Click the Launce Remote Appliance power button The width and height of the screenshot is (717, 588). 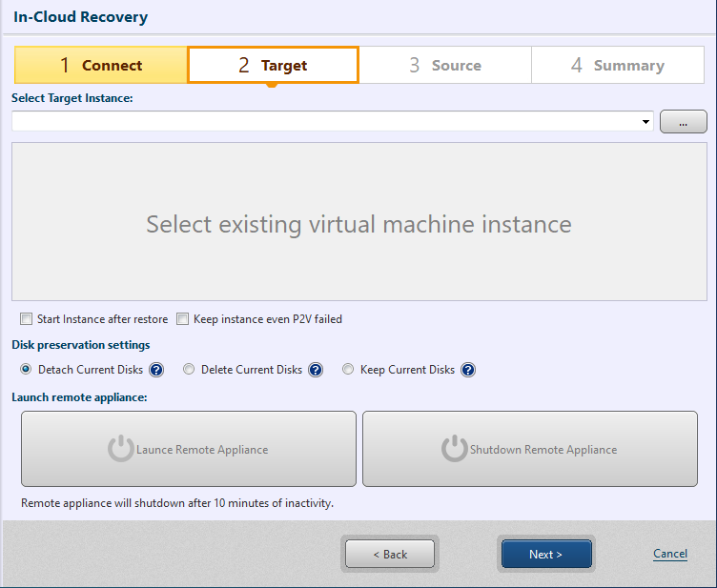point(189,449)
